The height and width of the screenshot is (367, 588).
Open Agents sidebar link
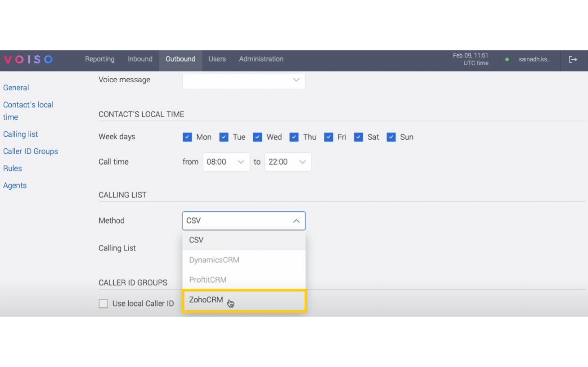pos(15,185)
